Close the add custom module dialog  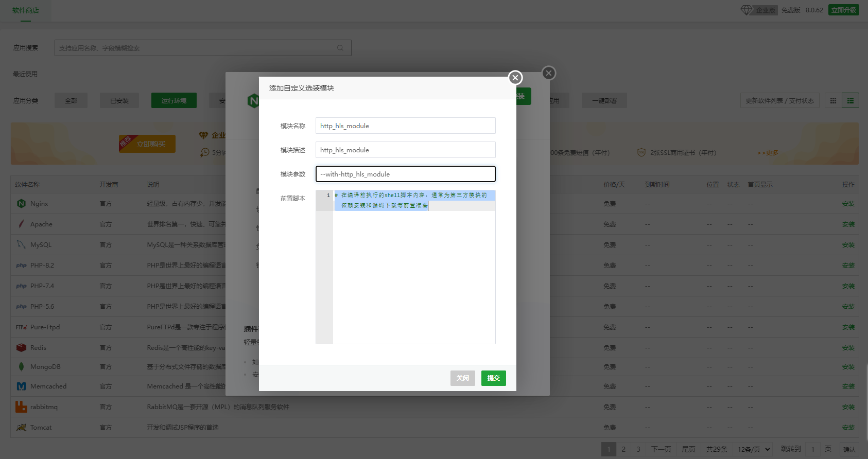coord(515,78)
